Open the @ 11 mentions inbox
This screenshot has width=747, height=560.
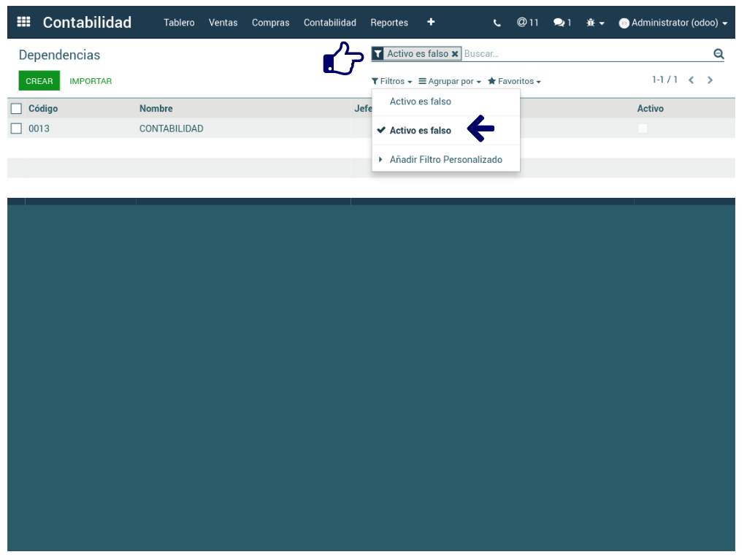(x=527, y=23)
